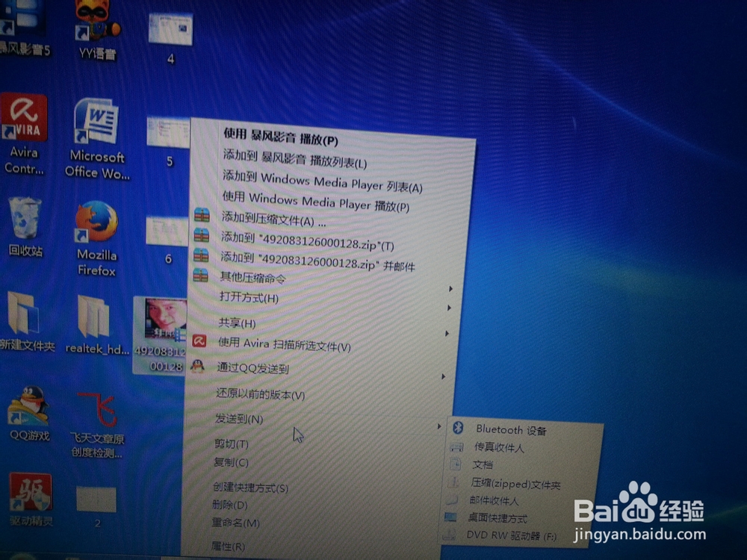This screenshot has width=747, height=560.
Task: Choose 使用 暴风影音 播放(P)
Action: (x=281, y=137)
